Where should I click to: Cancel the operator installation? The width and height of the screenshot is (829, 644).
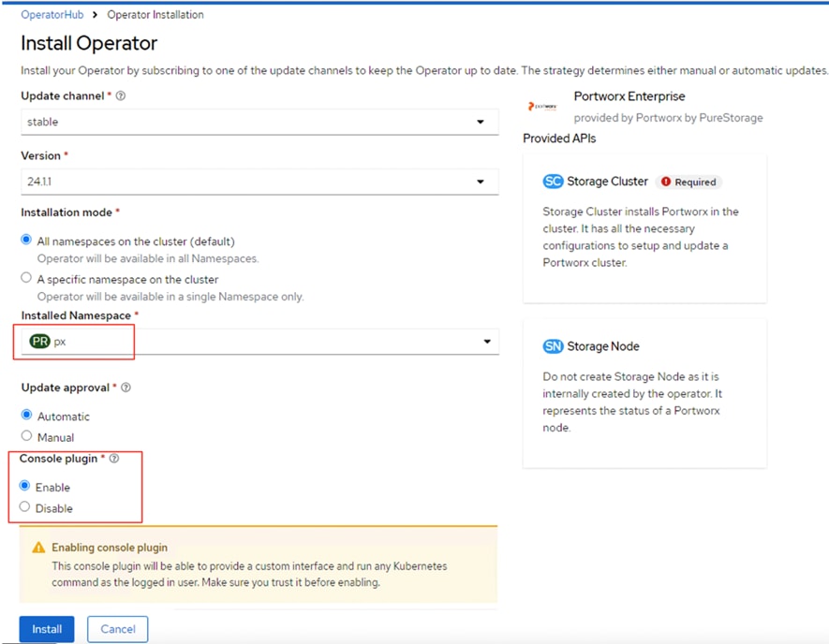[117, 629]
